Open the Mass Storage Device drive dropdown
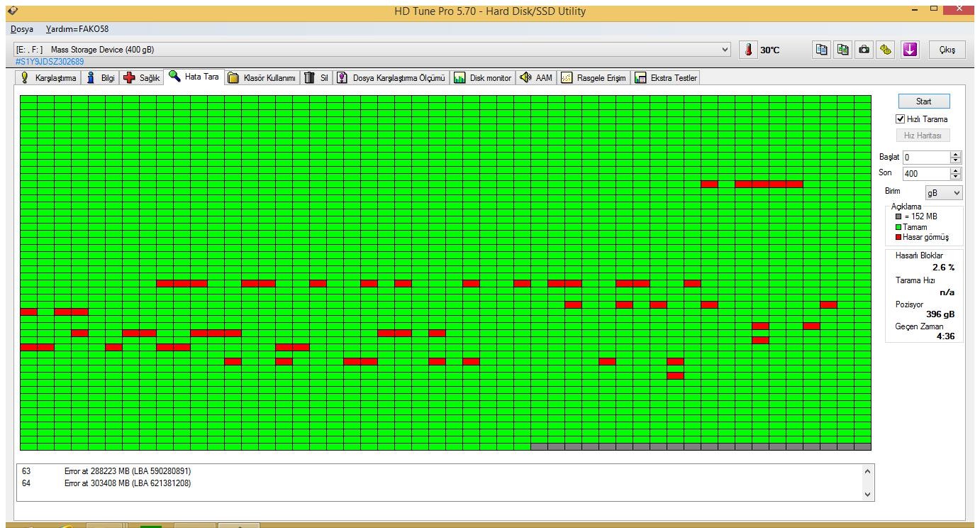Screen dimensions: 980x528 pyautogui.click(x=725, y=50)
